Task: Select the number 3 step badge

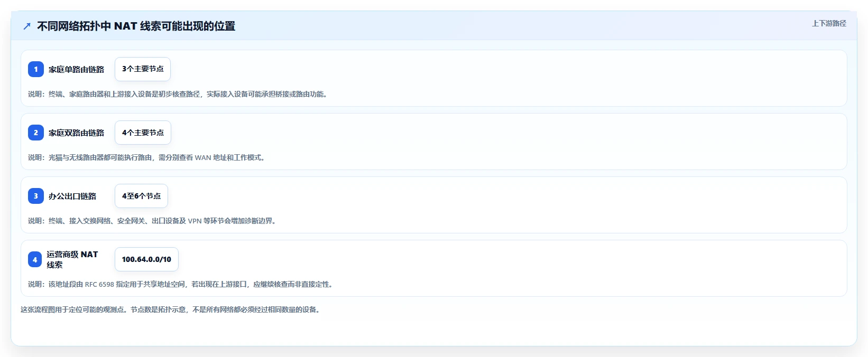Action: tap(36, 196)
